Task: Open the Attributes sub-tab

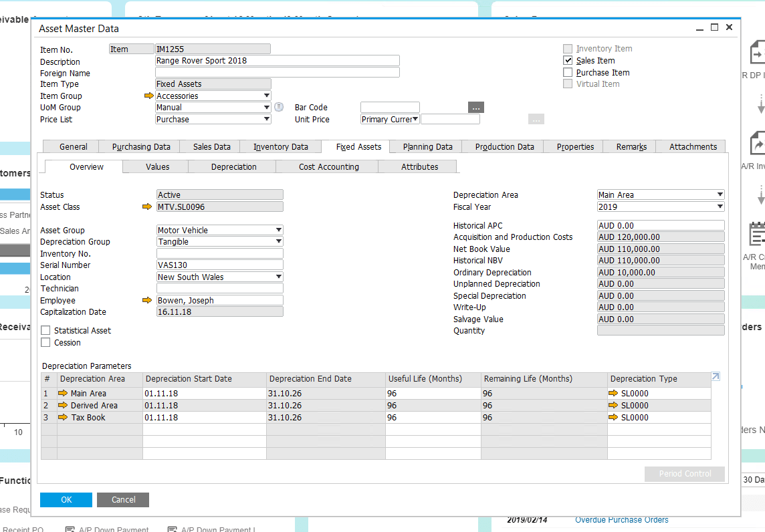Action: coord(419,167)
